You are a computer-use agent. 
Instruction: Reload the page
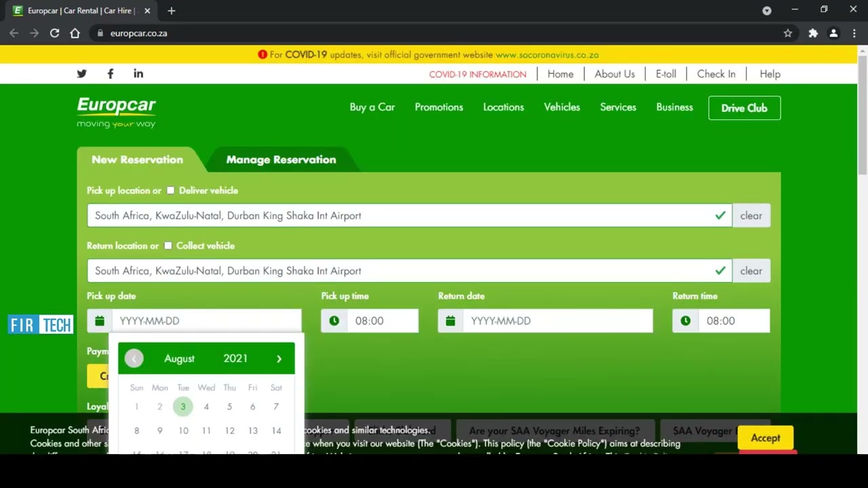[x=54, y=33]
